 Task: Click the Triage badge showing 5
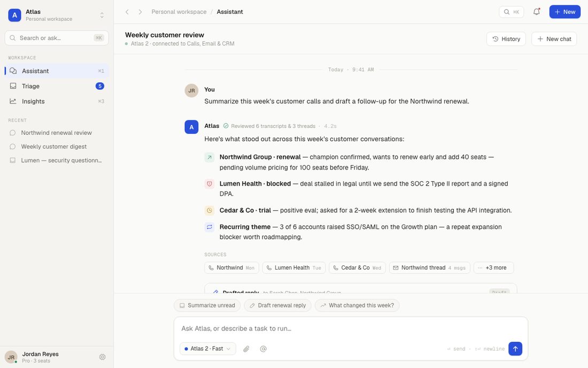tap(100, 86)
